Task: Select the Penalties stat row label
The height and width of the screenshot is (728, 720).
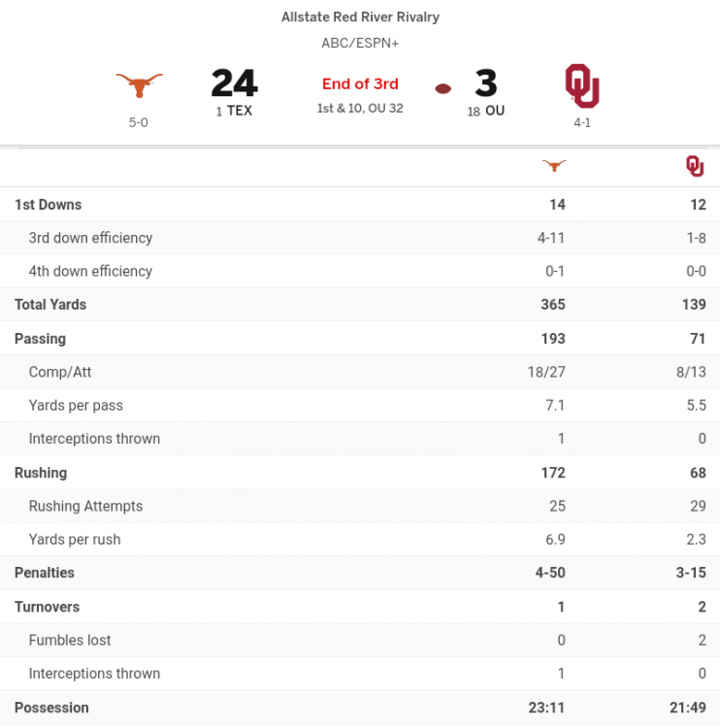Action: tap(45, 573)
